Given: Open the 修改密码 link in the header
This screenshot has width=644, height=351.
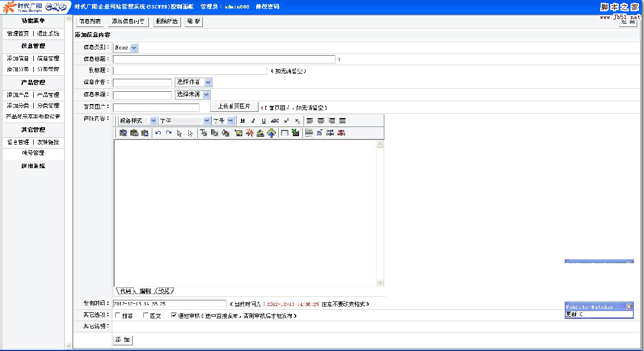Looking at the screenshot, I should (267, 7).
